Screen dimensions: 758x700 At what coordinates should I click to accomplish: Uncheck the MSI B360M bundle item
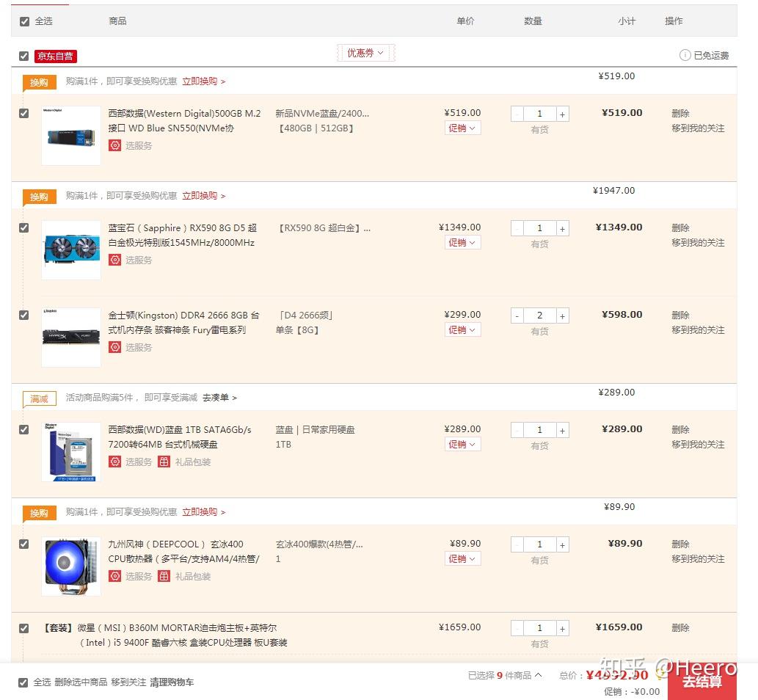[x=23, y=628]
